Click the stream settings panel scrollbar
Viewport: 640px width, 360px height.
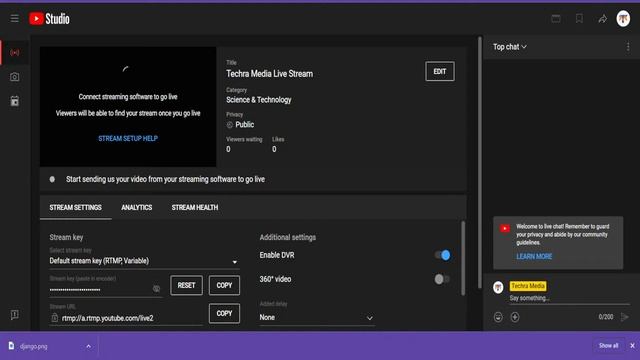(x=463, y=258)
